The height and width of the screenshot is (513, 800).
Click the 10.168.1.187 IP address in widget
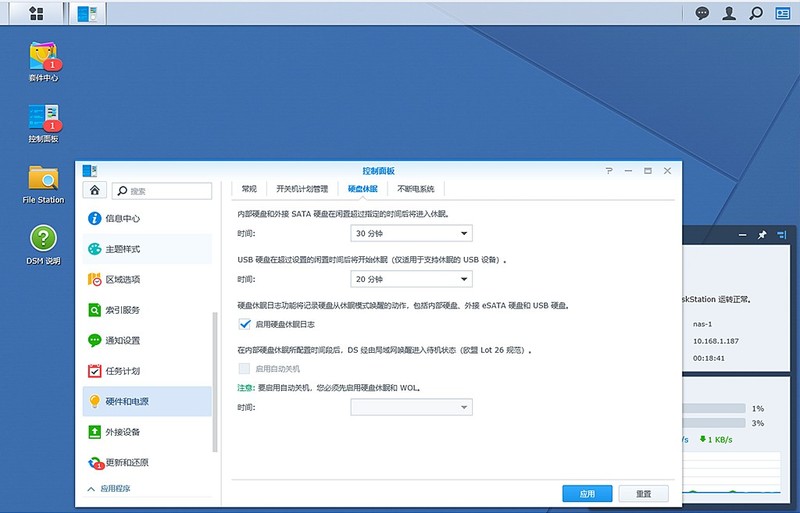click(715, 341)
